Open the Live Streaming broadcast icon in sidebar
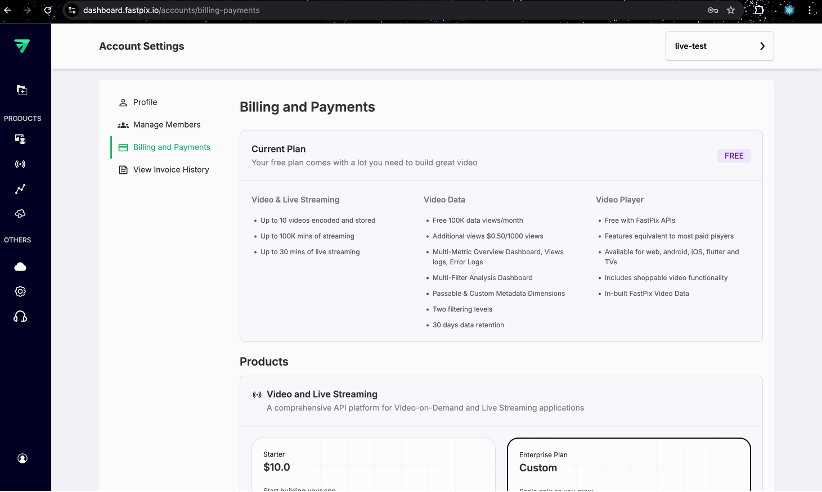822x492 pixels. pyautogui.click(x=20, y=164)
